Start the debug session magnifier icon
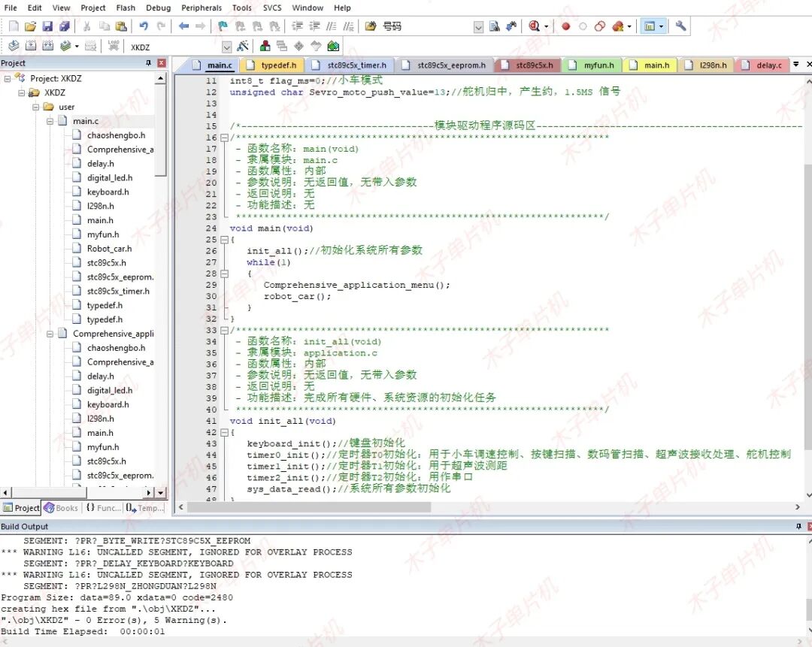Image resolution: width=812 pixels, height=647 pixels. coord(534,26)
